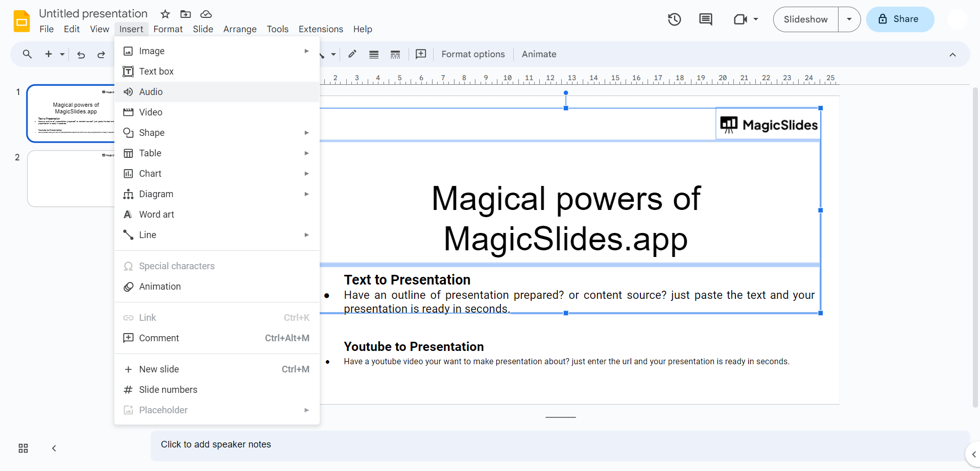Select the border color pencil icon
The height and width of the screenshot is (471, 980).
pos(352,54)
